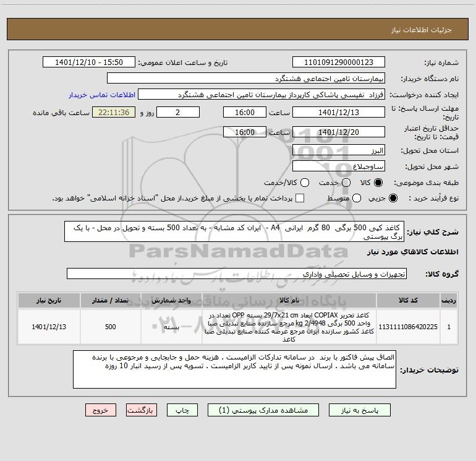476x461 pixels.
Task: Click the delivery city field ساوجبلاغ
Action: [x=339, y=166]
